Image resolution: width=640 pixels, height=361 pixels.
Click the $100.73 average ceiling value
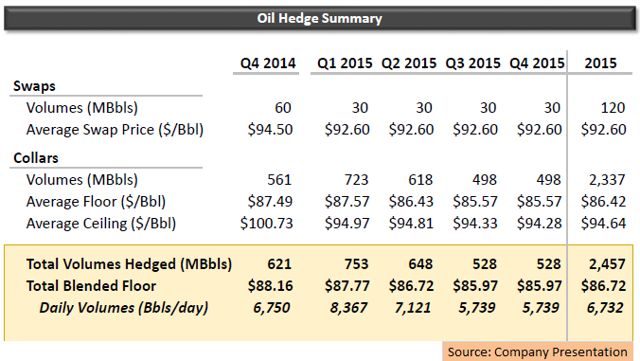coord(267,223)
